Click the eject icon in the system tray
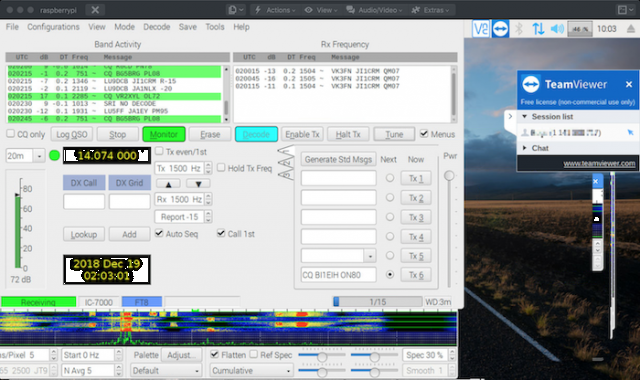 click(x=631, y=29)
